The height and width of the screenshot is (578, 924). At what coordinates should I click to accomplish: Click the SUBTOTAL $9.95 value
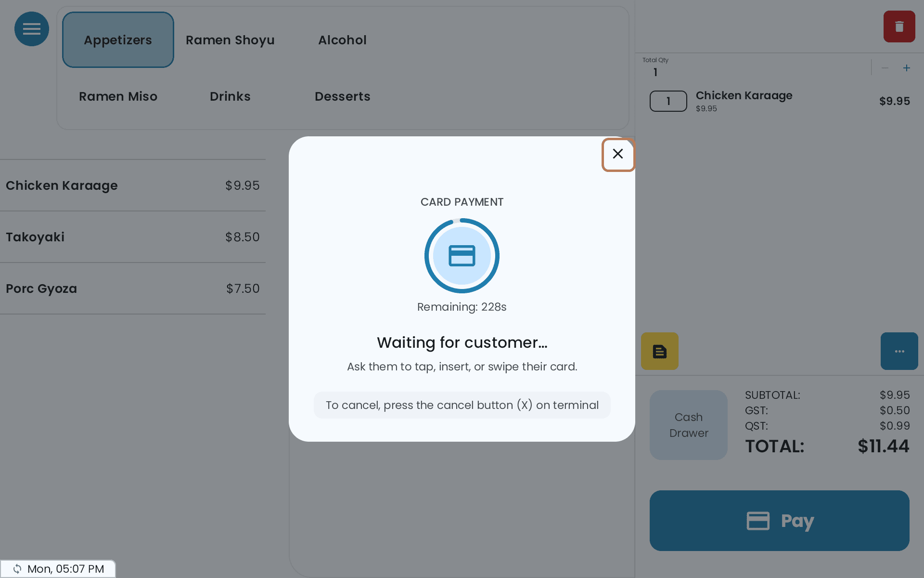pos(895,395)
